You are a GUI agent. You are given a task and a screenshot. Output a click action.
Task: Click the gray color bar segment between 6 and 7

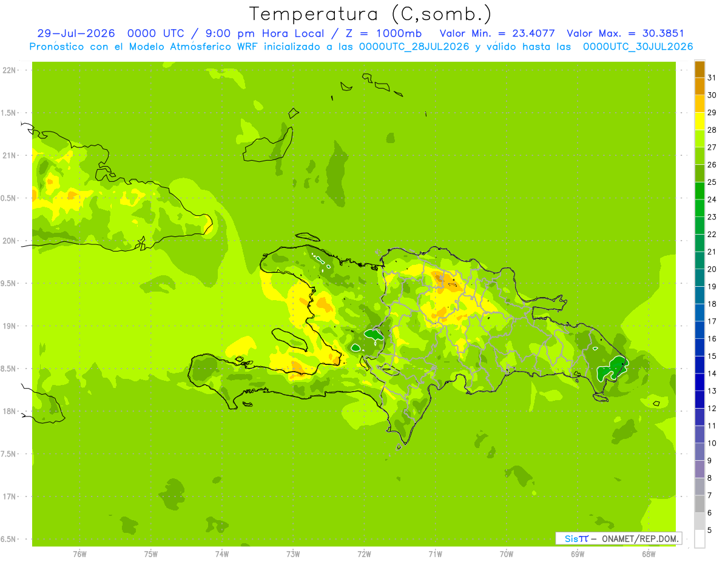click(x=699, y=504)
